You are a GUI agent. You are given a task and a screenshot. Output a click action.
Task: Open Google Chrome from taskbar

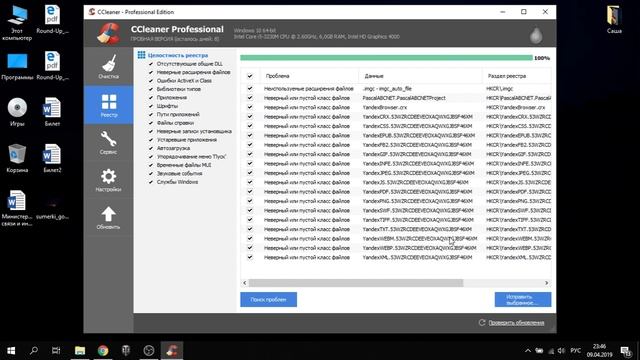pos(103,351)
